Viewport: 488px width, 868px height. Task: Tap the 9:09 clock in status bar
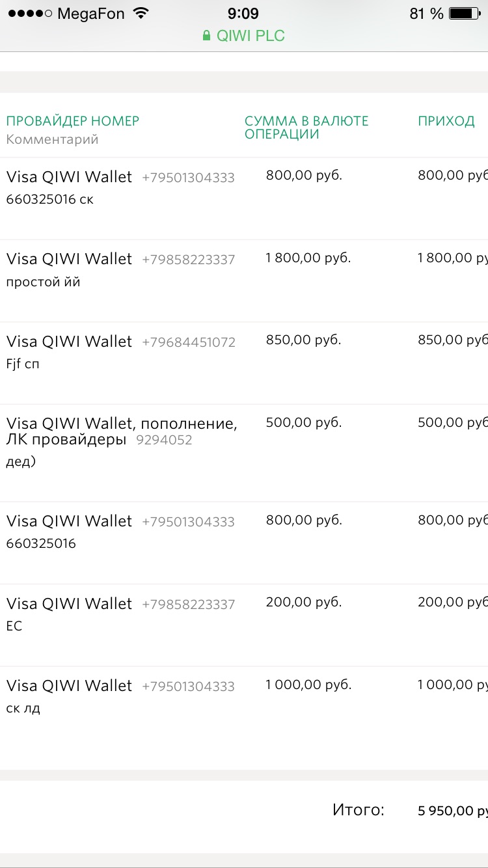pyautogui.click(x=243, y=13)
